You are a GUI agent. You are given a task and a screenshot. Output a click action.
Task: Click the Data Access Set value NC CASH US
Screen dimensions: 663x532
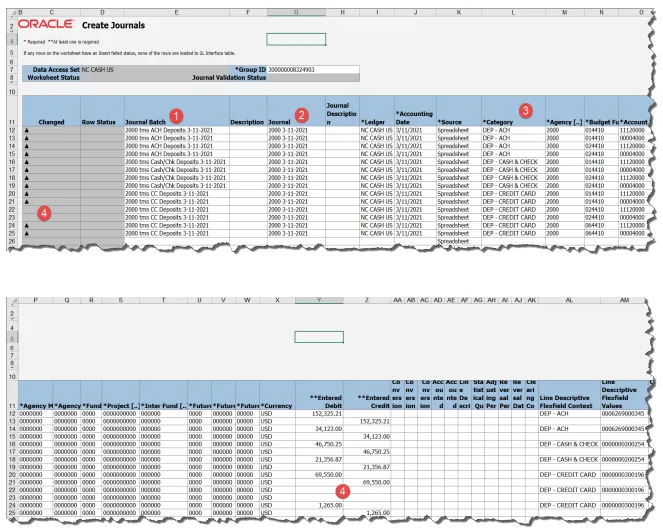(x=98, y=70)
